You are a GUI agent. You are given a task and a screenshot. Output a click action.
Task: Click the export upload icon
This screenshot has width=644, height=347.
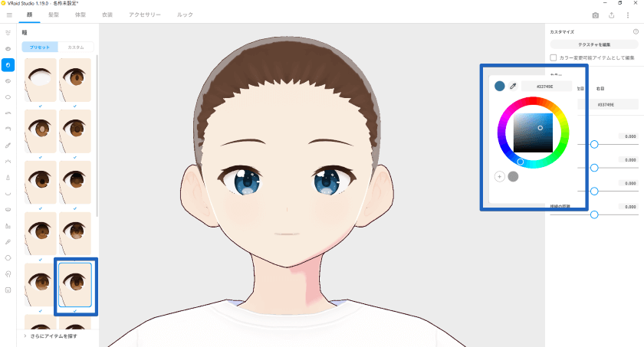[612, 15]
